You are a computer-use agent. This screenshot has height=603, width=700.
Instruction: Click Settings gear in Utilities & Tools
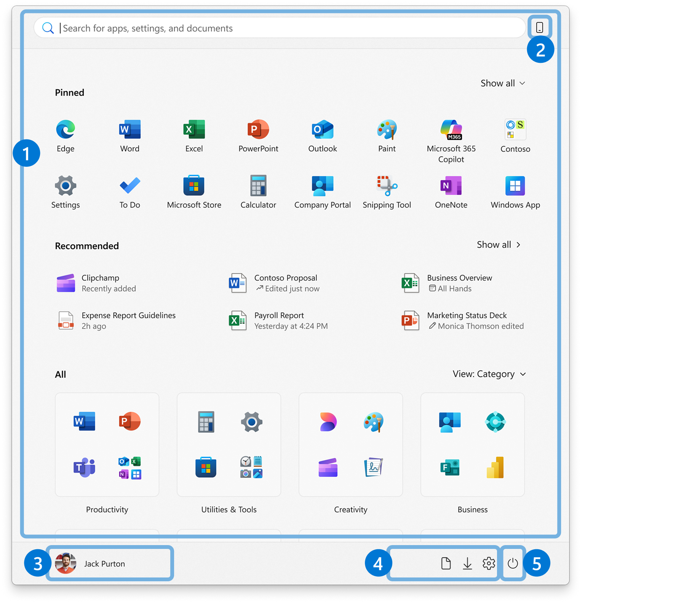tap(252, 422)
